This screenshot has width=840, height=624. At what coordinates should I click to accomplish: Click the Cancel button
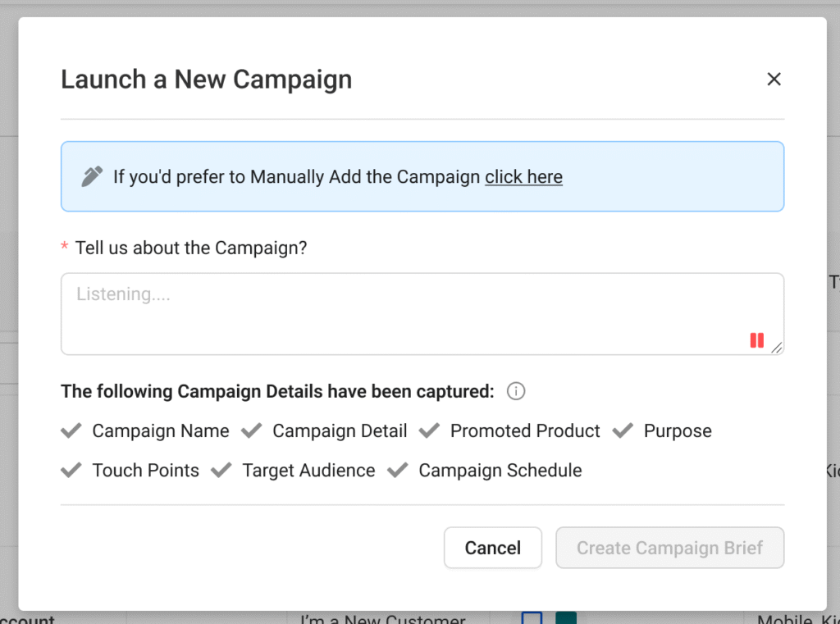click(x=493, y=548)
